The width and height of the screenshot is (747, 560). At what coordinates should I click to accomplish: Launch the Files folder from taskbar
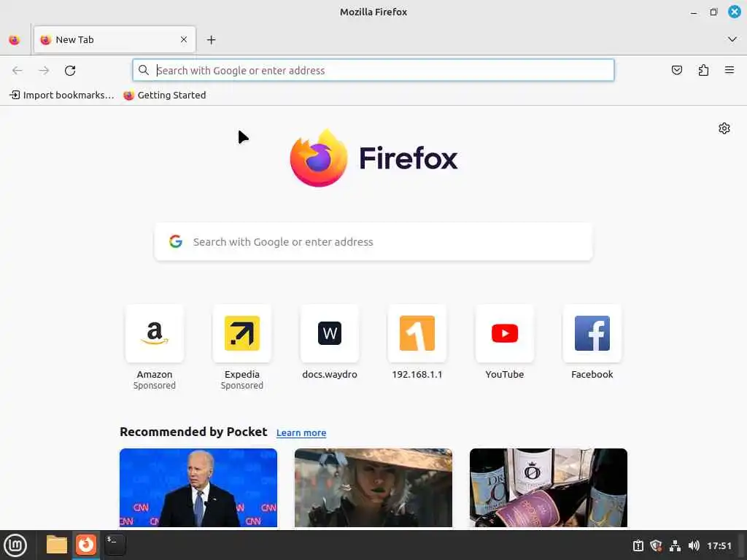pyautogui.click(x=57, y=545)
